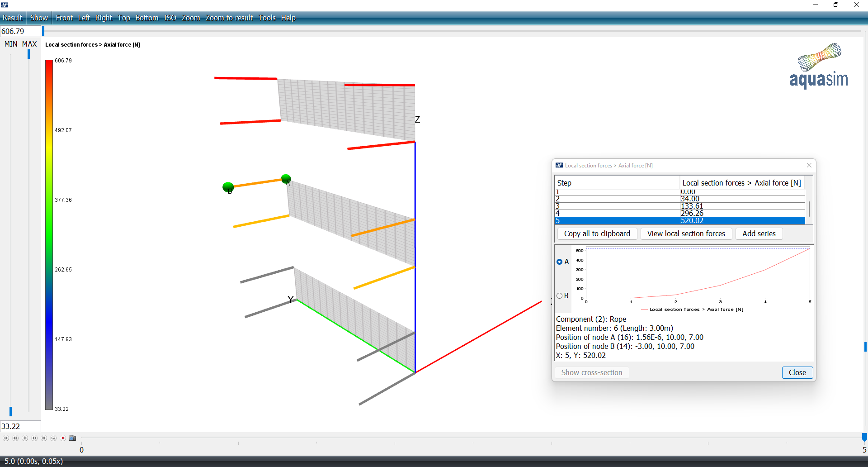
Task: Click the red record button
Action: 63,438
